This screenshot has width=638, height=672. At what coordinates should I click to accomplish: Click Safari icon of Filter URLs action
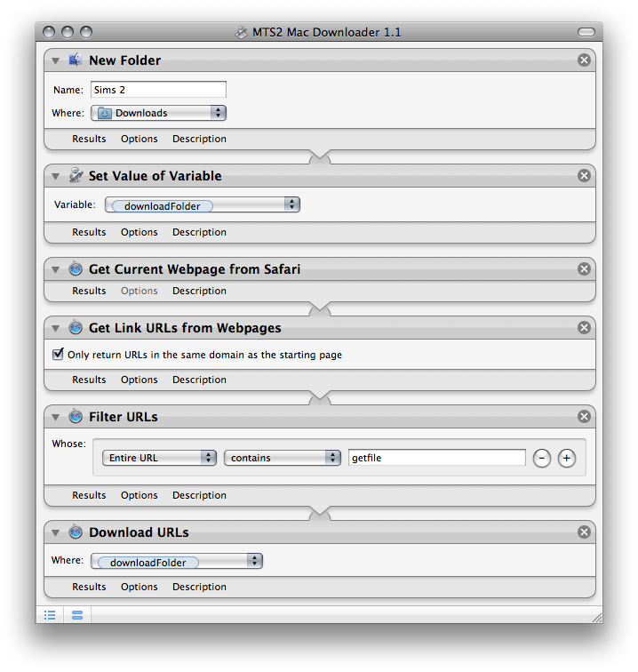(76, 416)
